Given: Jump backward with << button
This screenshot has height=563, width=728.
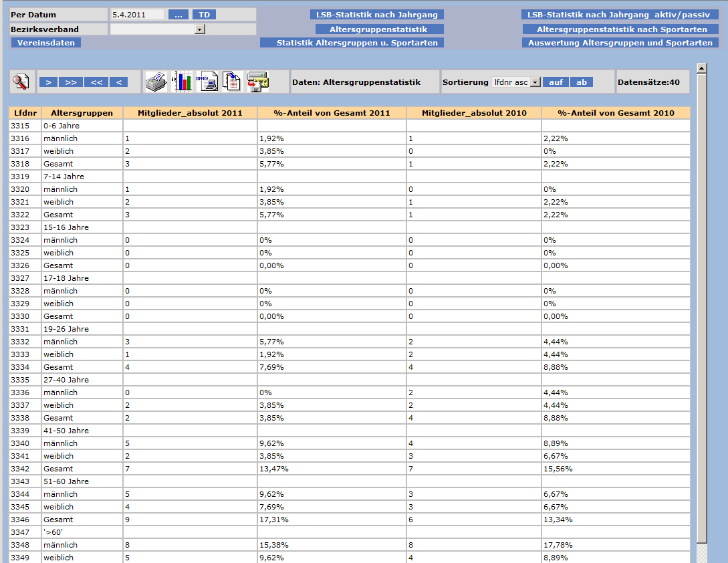Looking at the screenshot, I should pos(96,82).
